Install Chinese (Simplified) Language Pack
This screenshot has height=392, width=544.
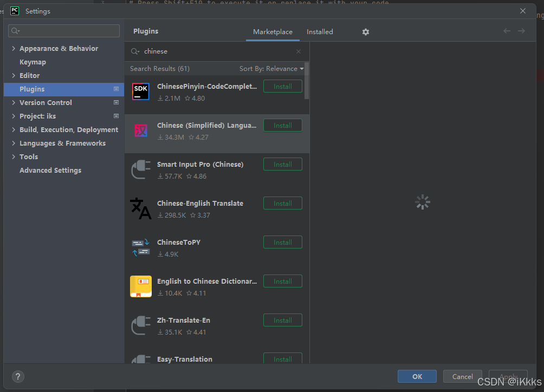283,126
